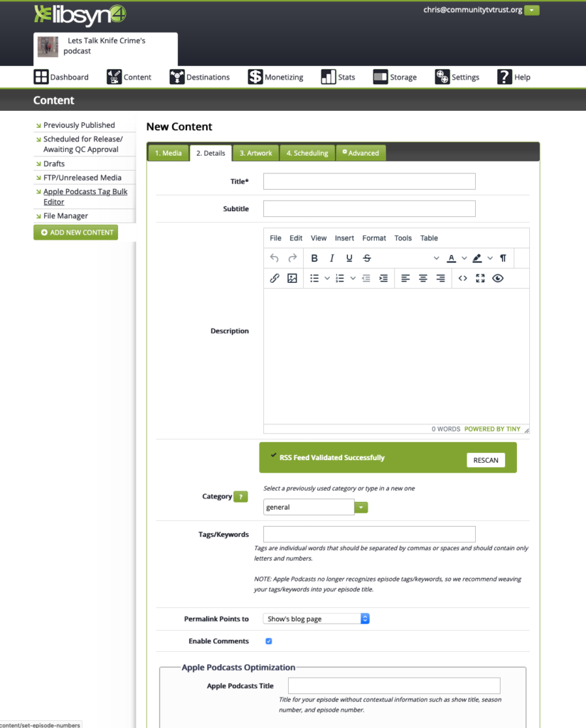
Task: Align text to the right
Action: tap(441, 278)
